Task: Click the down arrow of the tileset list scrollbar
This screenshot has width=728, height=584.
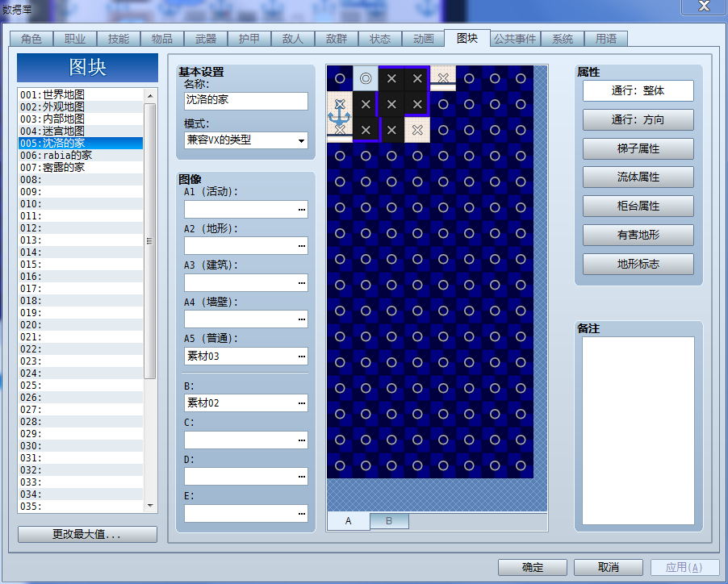Action: 150,506
